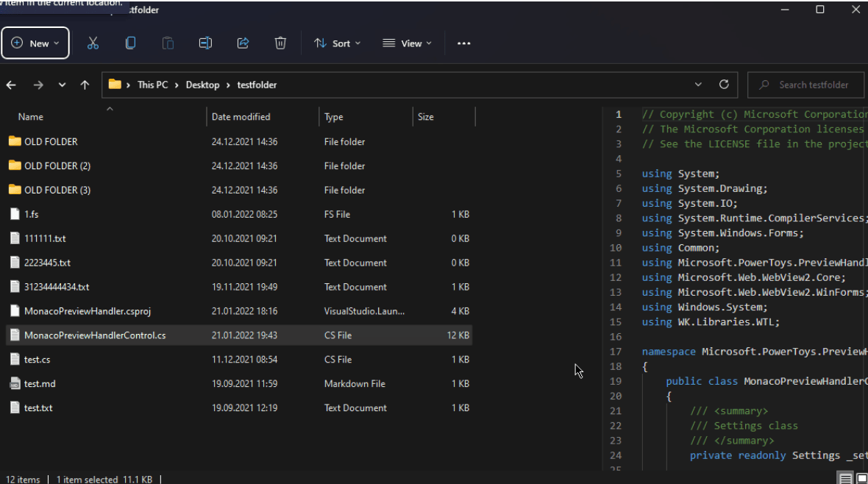Select the OLD FOLDER (3) row
This screenshot has height=484, width=868.
[x=239, y=190]
